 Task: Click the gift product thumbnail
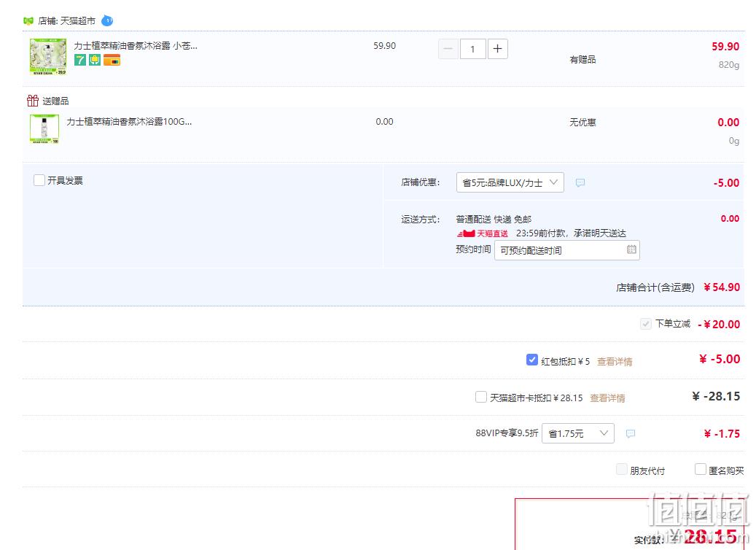44,129
